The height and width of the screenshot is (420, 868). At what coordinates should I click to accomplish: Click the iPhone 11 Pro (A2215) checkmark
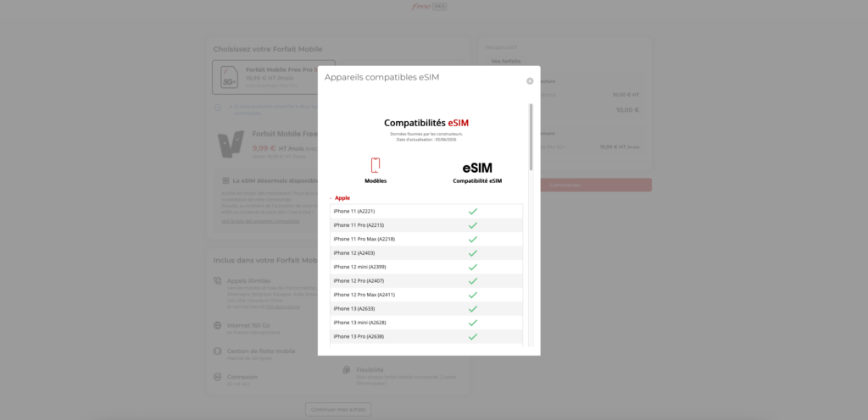point(473,225)
